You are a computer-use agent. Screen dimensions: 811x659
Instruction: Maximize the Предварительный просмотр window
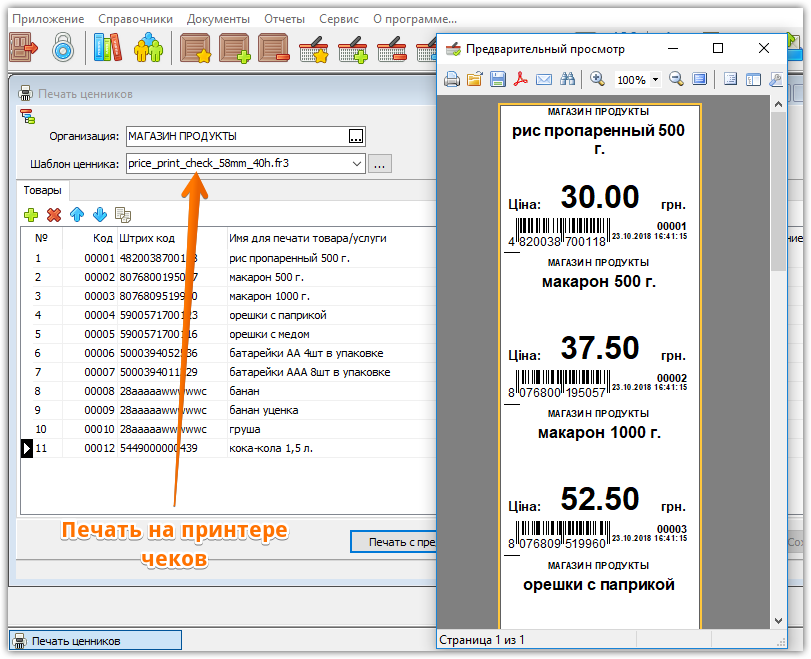pyautogui.click(x=718, y=48)
